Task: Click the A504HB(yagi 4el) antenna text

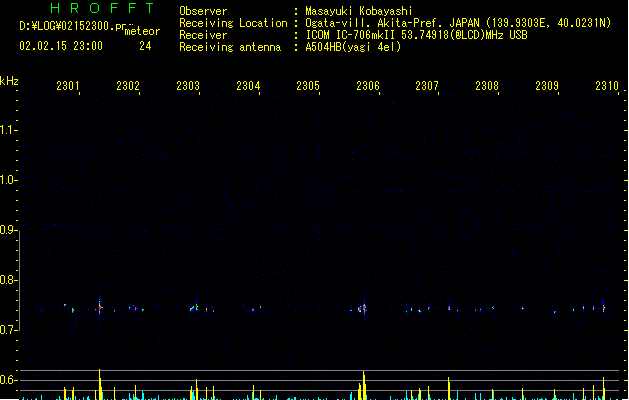Action: point(353,47)
